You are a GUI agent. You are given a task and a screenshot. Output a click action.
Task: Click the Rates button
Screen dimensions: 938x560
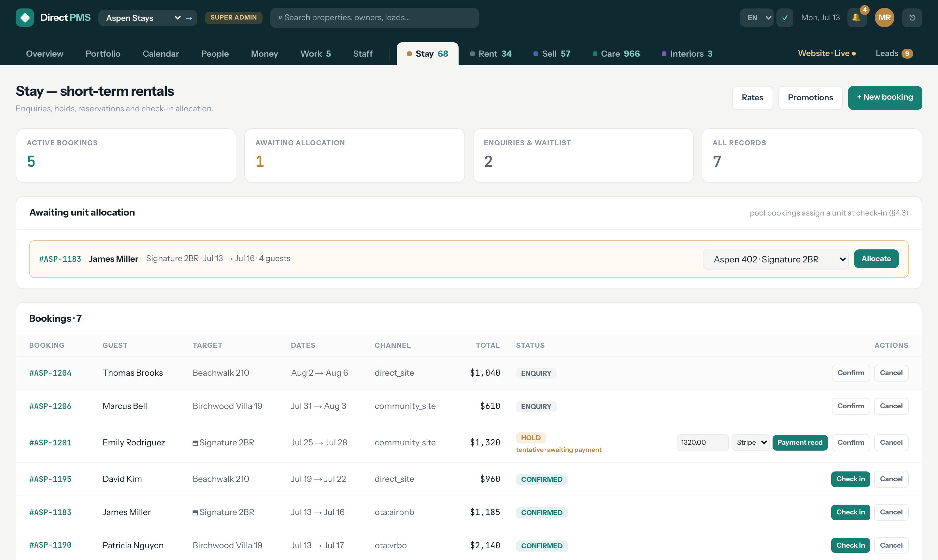click(752, 98)
